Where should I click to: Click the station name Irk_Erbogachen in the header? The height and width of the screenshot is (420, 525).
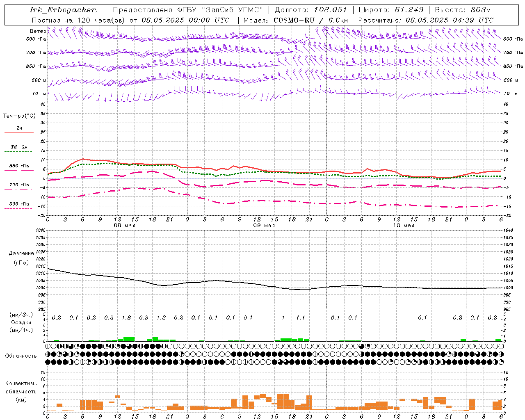click(x=63, y=10)
